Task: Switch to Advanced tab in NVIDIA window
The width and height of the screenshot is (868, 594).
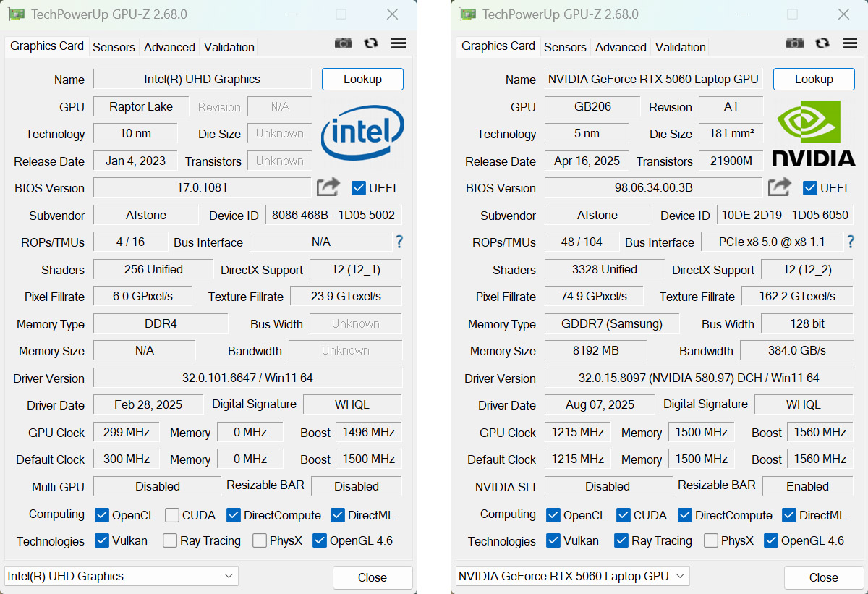Action: point(621,47)
